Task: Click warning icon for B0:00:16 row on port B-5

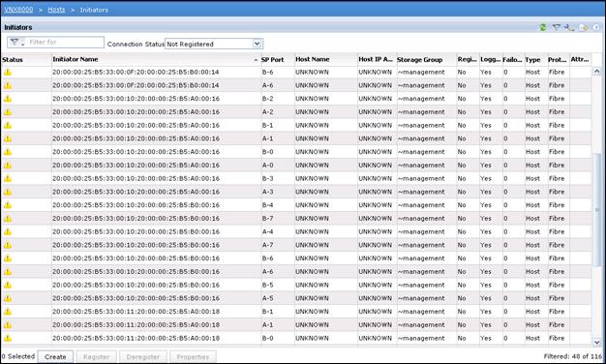Action: pos(8,285)
